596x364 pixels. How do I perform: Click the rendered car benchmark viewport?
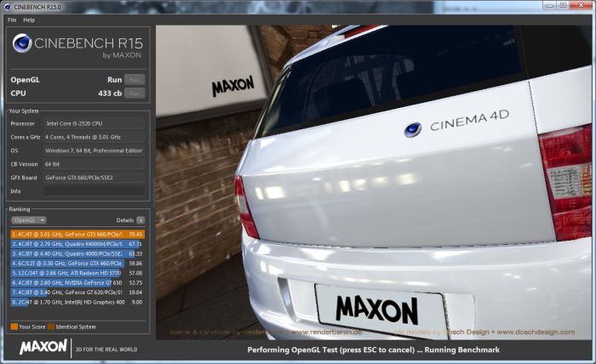click(x=374, y=182)
